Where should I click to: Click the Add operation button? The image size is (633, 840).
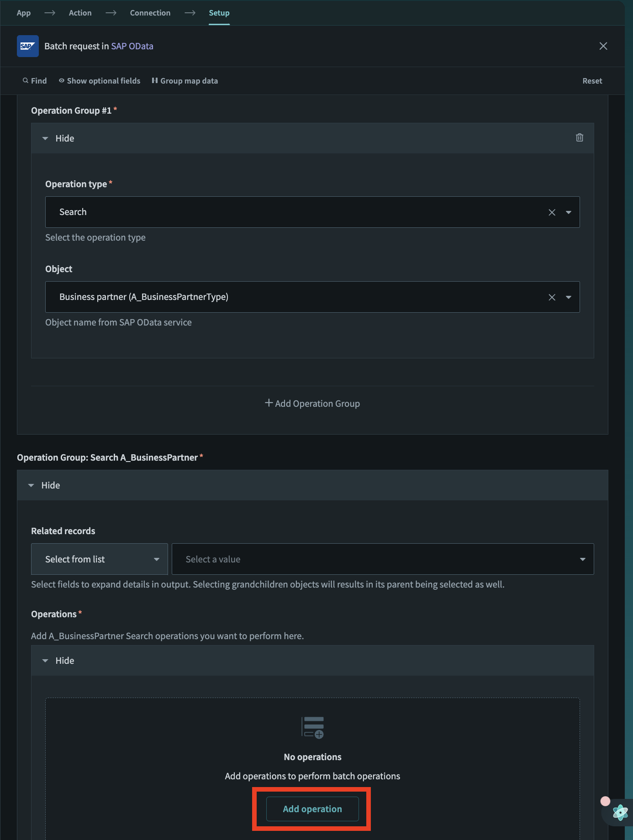[312, 809]
